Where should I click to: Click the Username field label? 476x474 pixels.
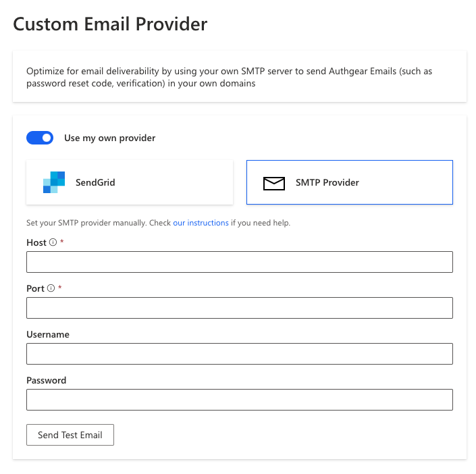48,334
